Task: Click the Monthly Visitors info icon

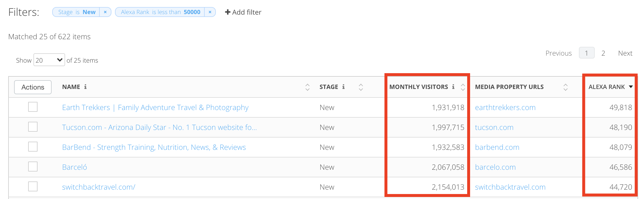Action: (x=453, y=87)
